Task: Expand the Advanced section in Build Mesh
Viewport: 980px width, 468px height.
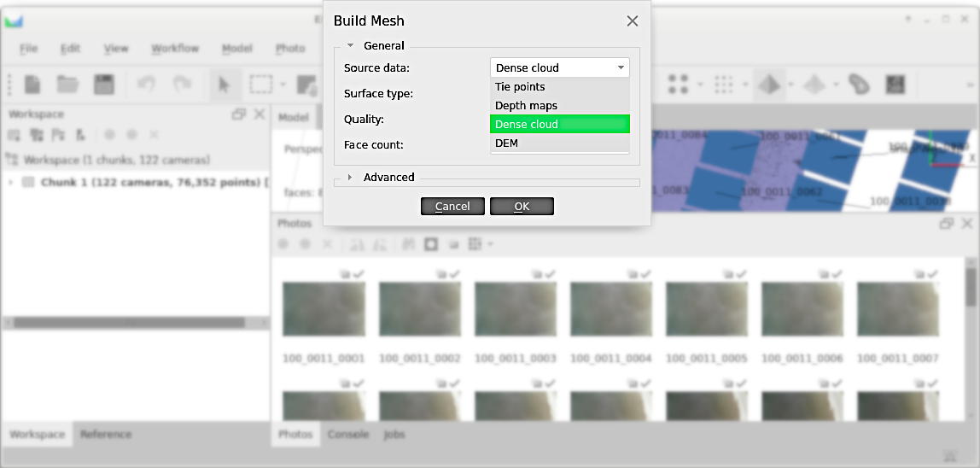Action: coord(351,177)
